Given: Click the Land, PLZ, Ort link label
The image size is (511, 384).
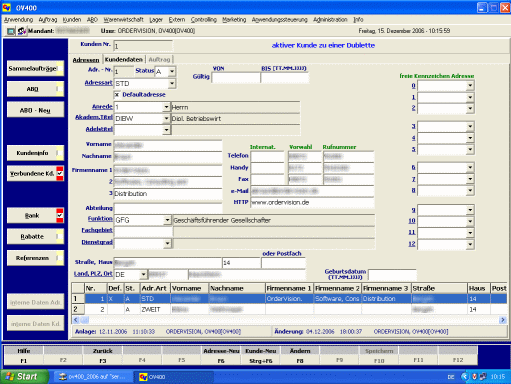Looking at the screenshot, I should [x=93, y=274].
